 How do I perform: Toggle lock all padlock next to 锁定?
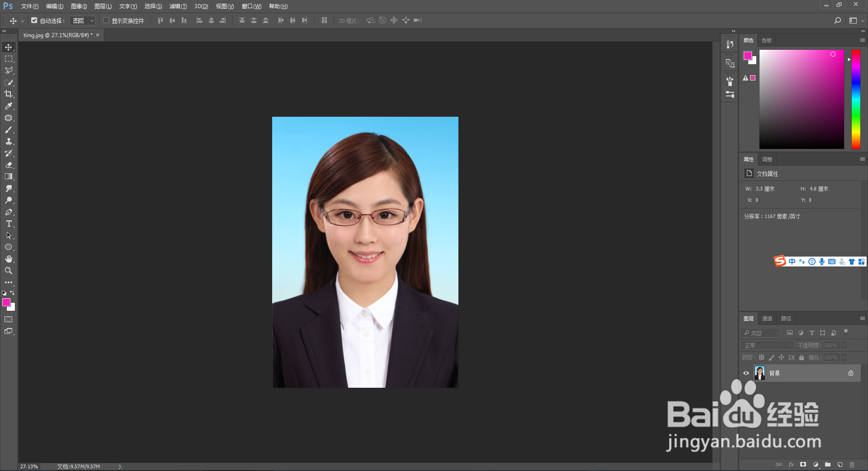click(802, 357)
